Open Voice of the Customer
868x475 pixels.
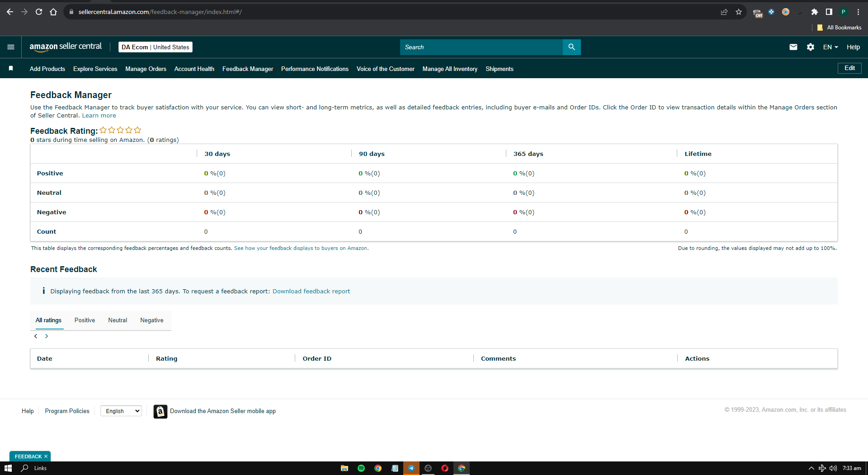coord(386,69)
